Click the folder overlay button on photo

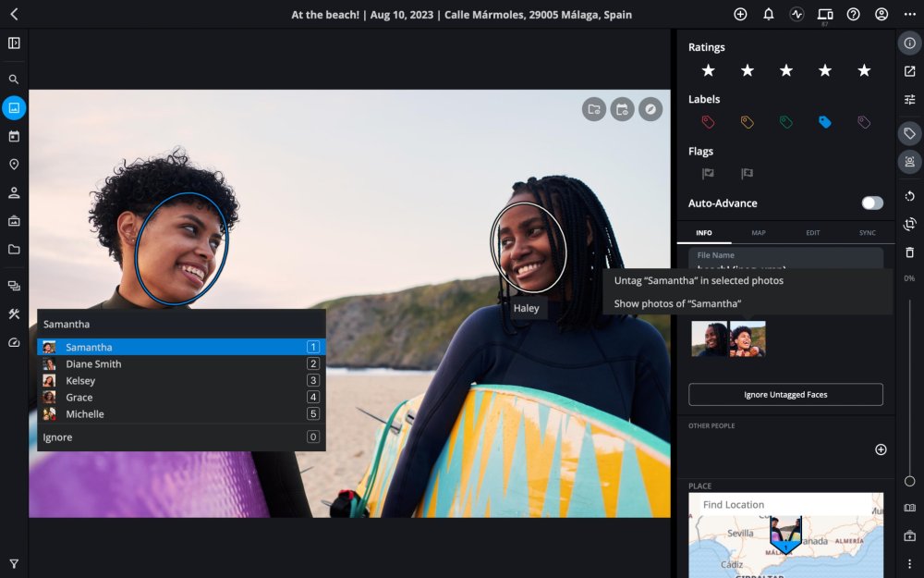(x=594, y=109)
